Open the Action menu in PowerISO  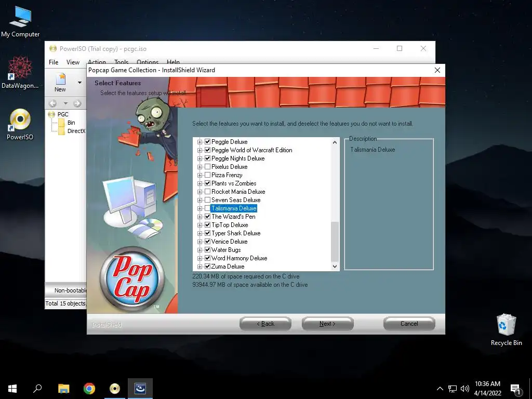click(97, 61)
